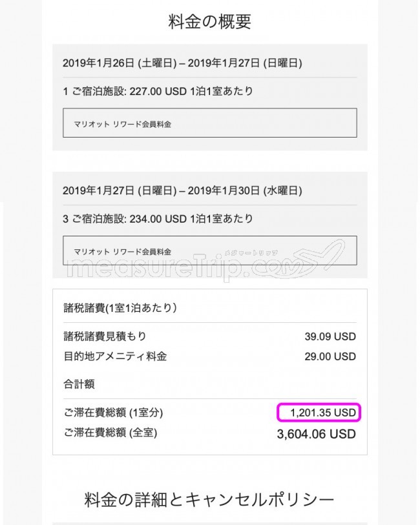The image size is (420, 525).
Task: Click the 諸税諸費(1室1泊あたり) section header
Action: 120,307
